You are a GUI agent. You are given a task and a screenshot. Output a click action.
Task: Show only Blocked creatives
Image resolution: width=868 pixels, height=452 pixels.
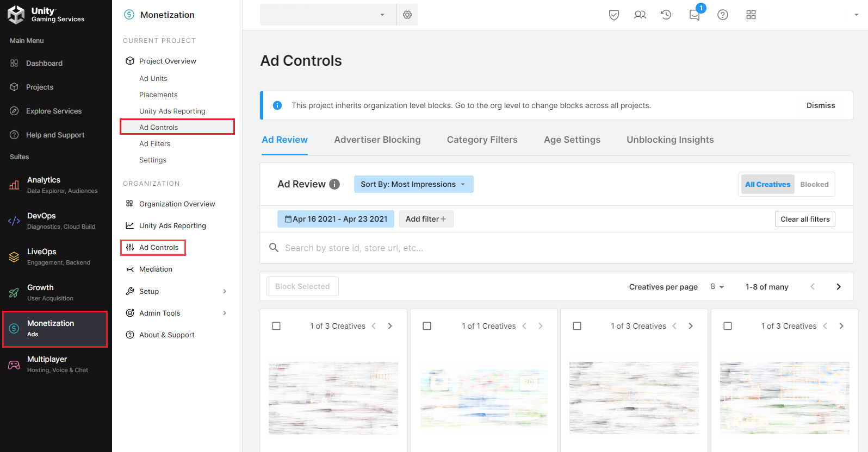(x=814, y=185)
